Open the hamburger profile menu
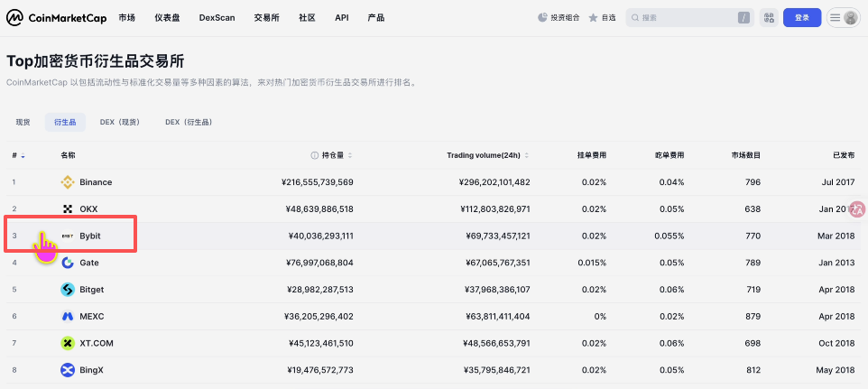Viewport: 868px width, 389px height. [x=843, y=18]
